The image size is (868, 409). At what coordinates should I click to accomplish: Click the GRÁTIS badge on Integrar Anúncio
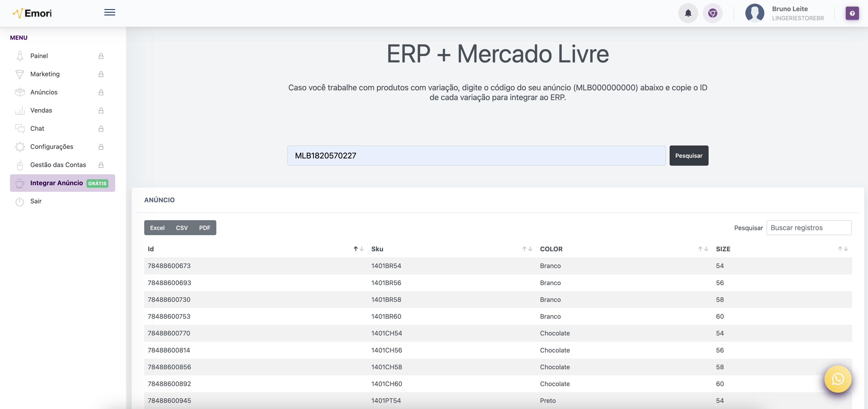(x=97, y=183)
